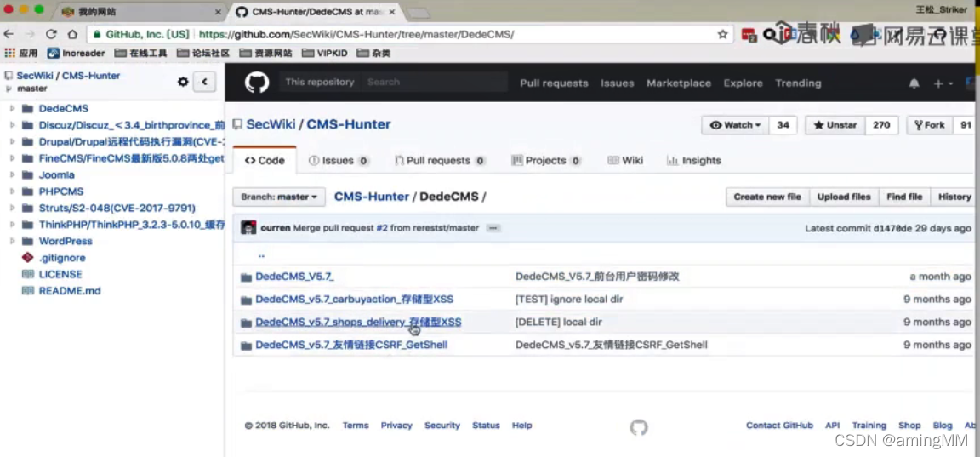Go to parent directory via .. link
This screenshot has height=457, width=980.
point(261,255)
